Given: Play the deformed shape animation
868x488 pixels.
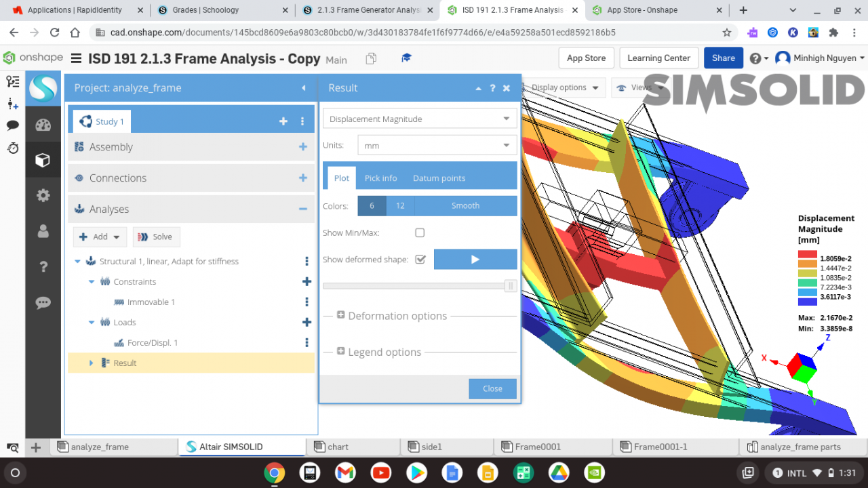Looking at the screenshot, I should 475,259.
